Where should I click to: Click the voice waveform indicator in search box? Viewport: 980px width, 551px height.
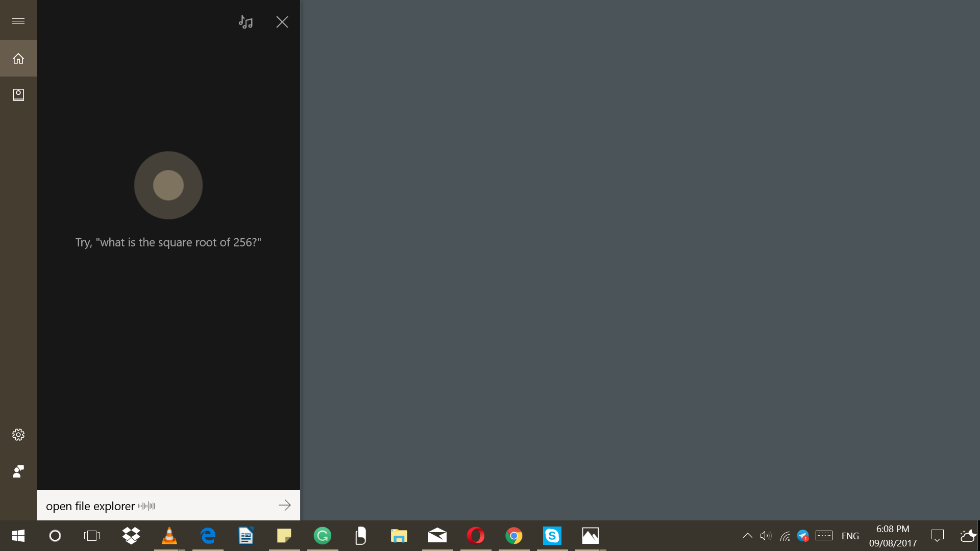[x=147, y=506]
